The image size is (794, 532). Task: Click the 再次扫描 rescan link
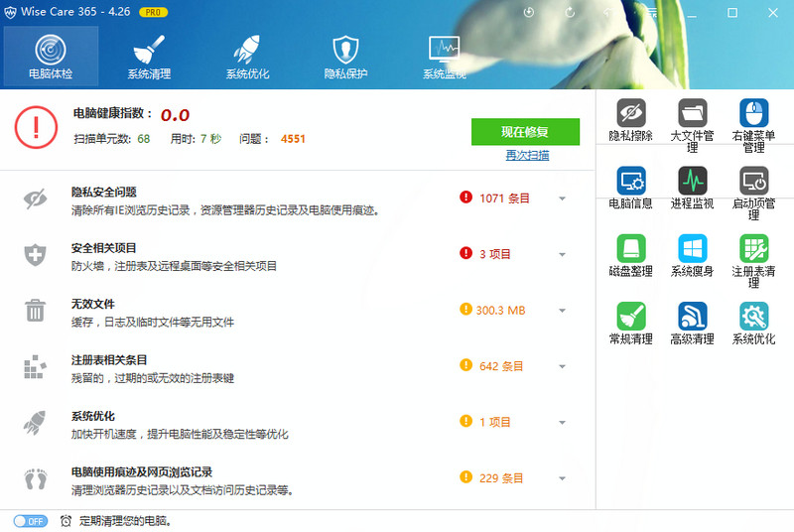point(527,156)
